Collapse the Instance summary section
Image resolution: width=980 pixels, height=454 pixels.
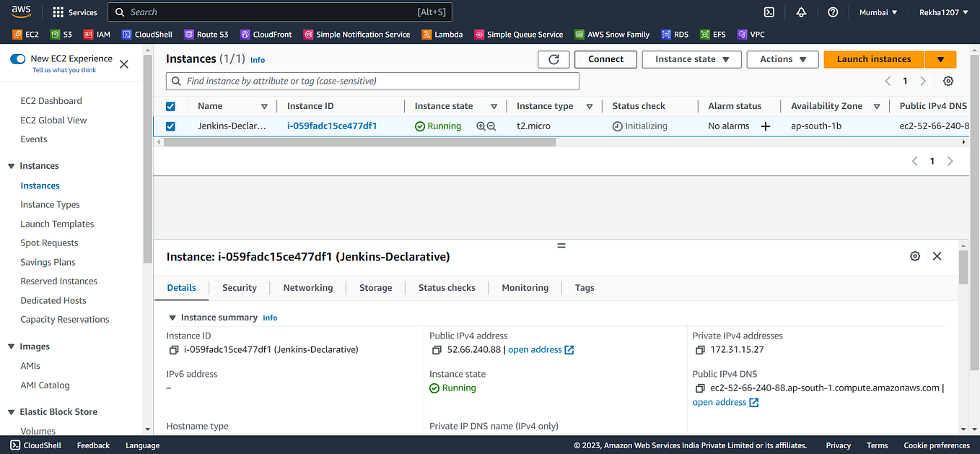[172, 318]
